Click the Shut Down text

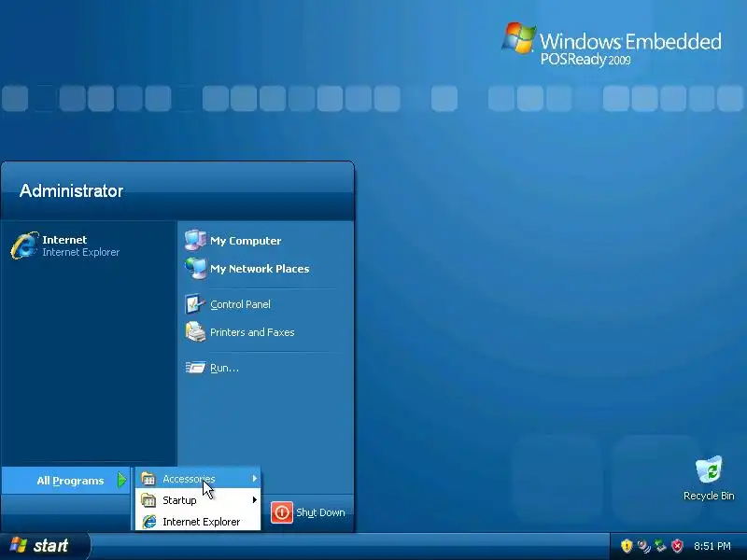click(x=320, y=512)
